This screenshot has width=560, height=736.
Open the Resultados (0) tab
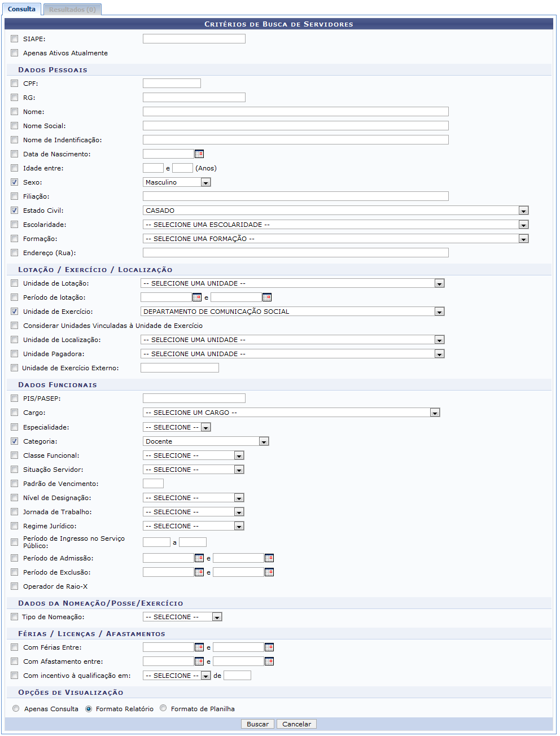point(72,10)
